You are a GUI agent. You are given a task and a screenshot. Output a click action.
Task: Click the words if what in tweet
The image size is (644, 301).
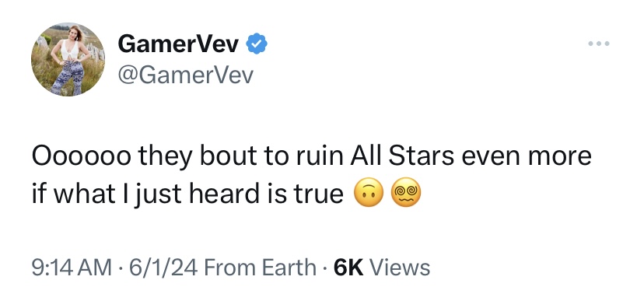point(73,194)
